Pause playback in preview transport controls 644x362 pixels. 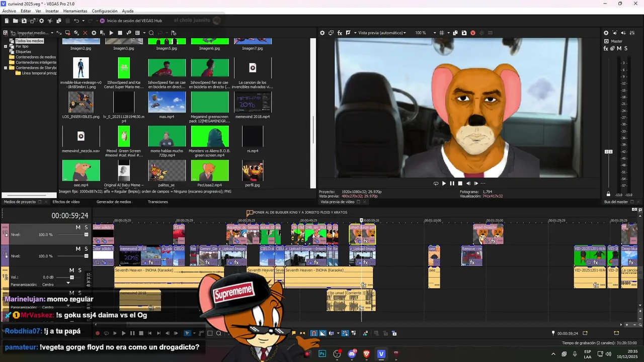coord(452,184)
